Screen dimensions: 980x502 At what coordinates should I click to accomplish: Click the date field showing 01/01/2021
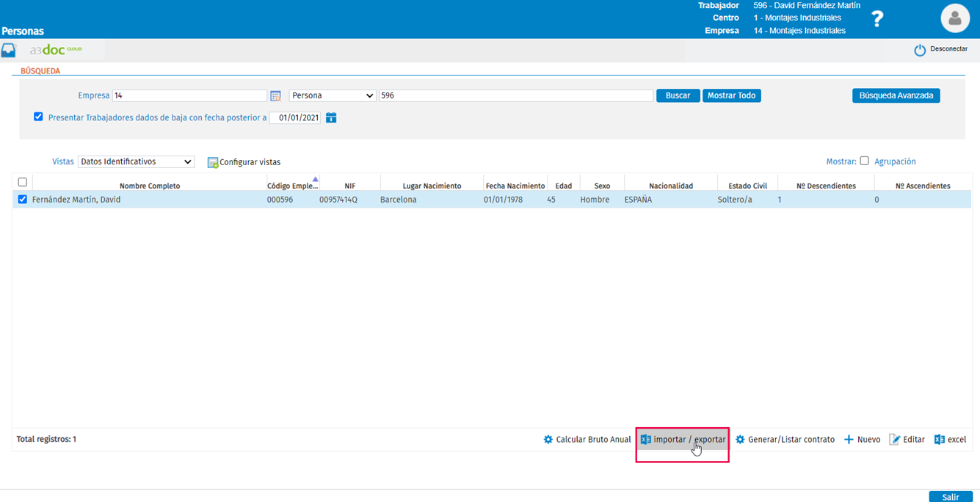tap(295, 117)
